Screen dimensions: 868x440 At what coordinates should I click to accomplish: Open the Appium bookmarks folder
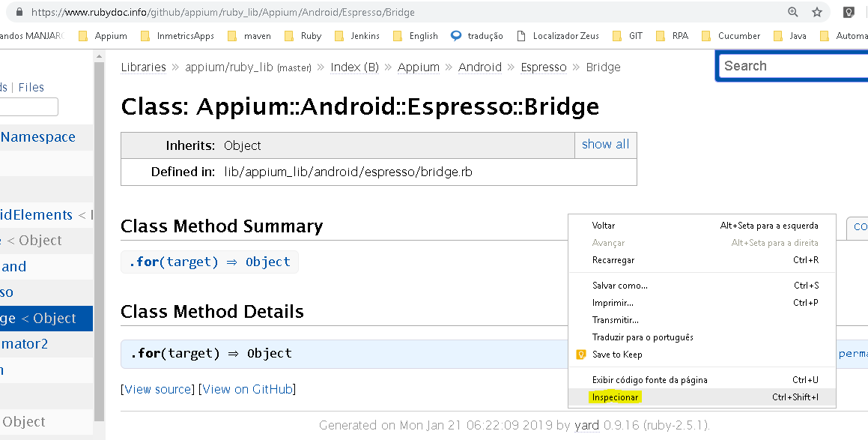click(103, 36)
